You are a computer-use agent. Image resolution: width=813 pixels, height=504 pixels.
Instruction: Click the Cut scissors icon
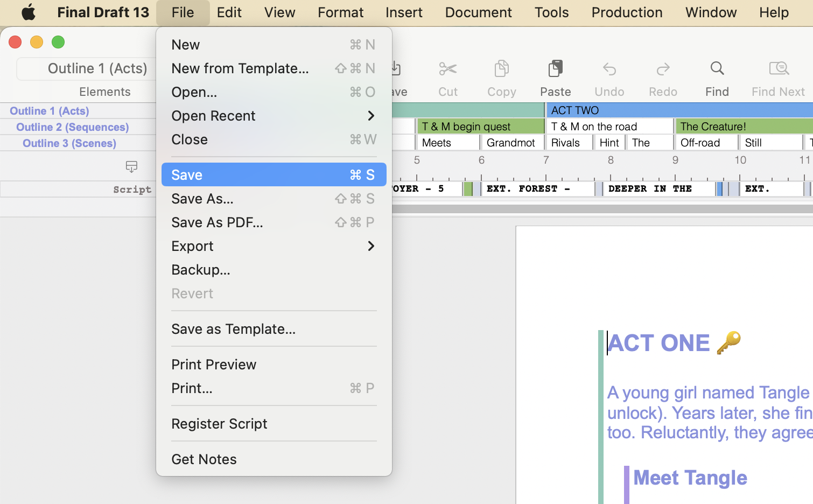coord(447,69)
